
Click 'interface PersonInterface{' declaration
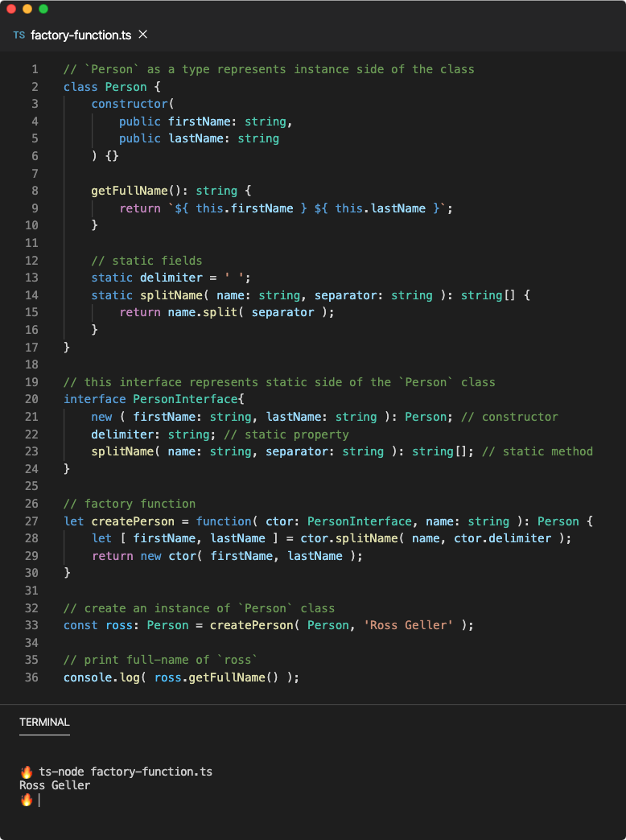154,399
